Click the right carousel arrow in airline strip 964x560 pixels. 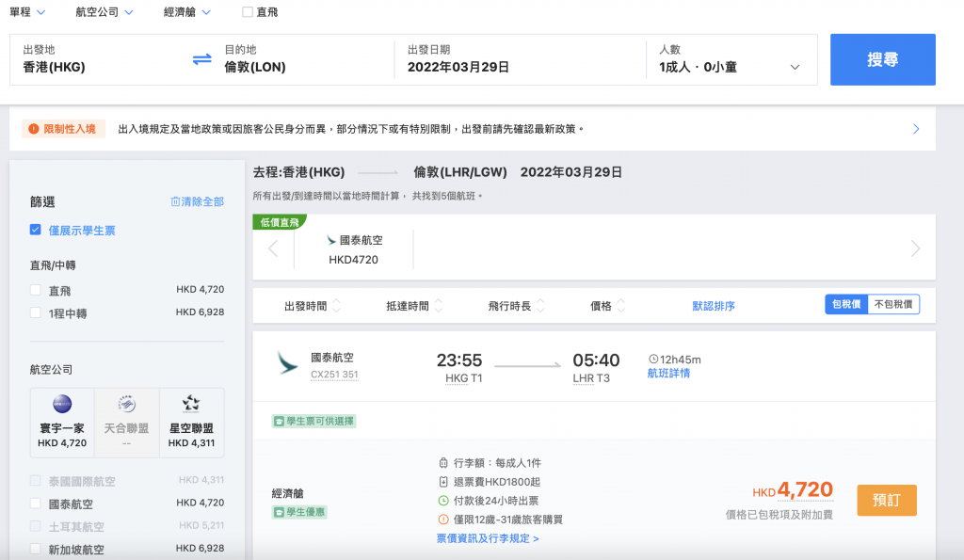915,248
